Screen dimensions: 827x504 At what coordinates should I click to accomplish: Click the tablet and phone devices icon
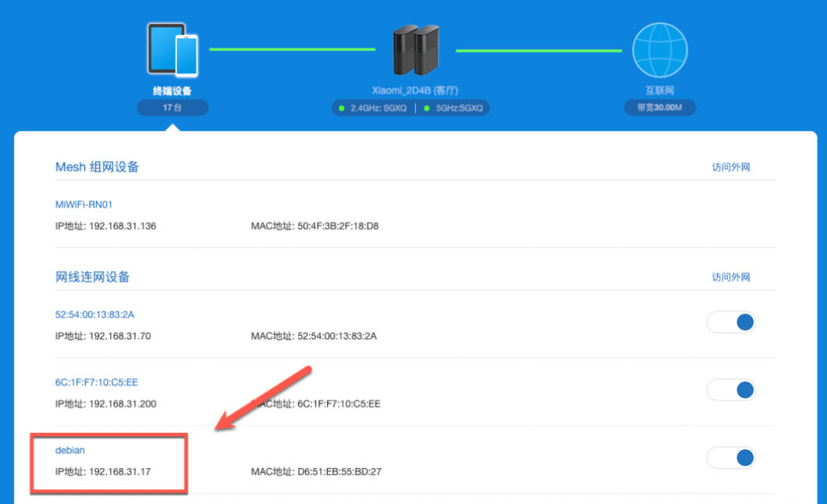tap(172, 50)
